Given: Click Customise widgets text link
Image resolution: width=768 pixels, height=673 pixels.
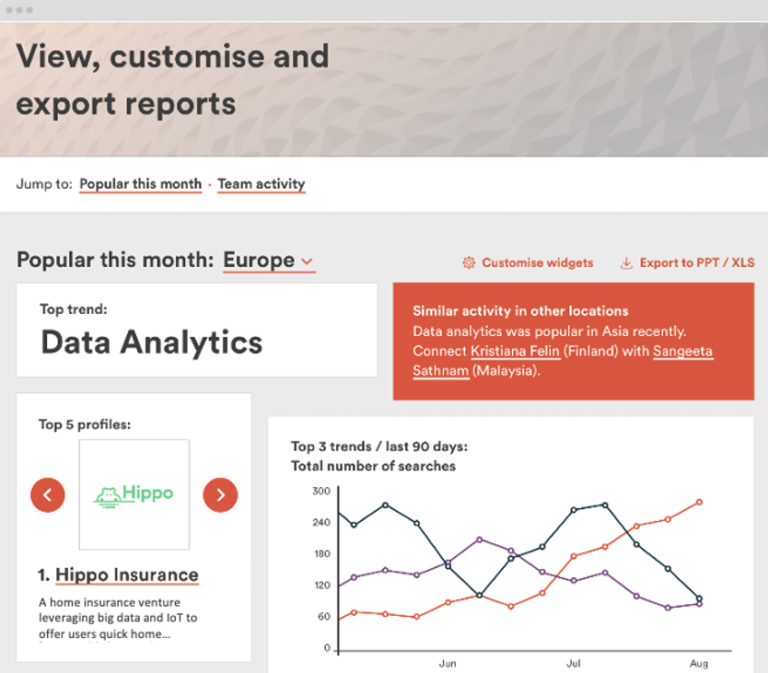Looking at the screenshot, I should click(537, 263).
